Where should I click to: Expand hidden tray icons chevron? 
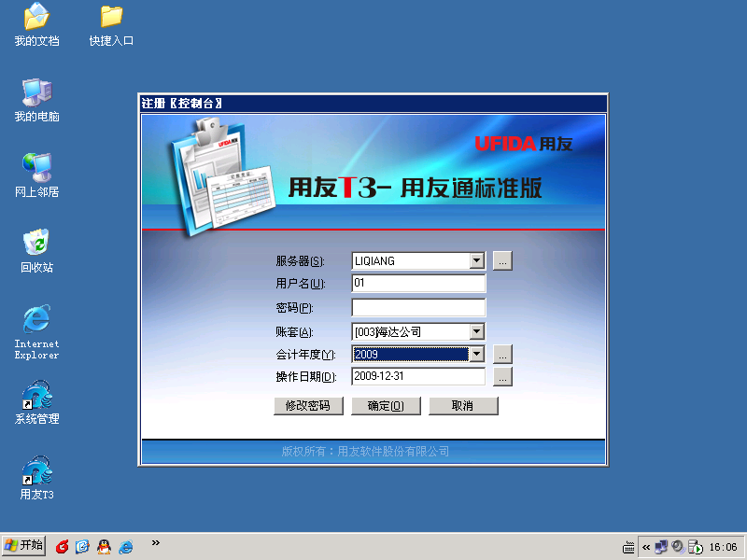pos(646,547)
